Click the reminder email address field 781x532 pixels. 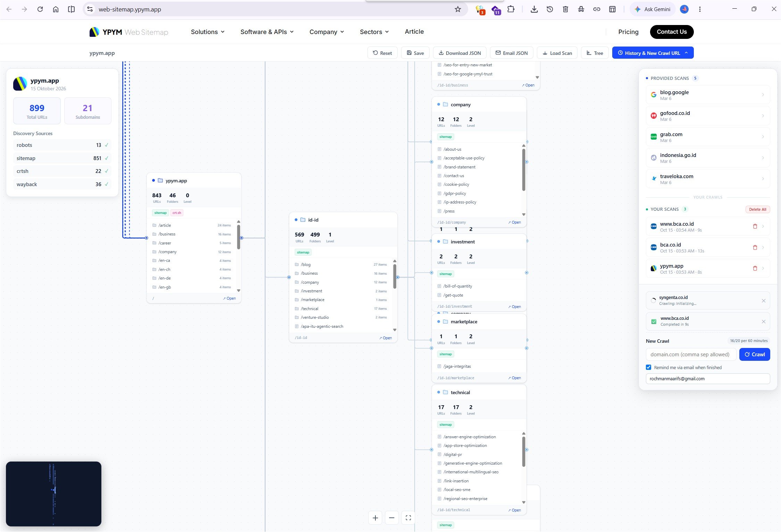point(708,379)
